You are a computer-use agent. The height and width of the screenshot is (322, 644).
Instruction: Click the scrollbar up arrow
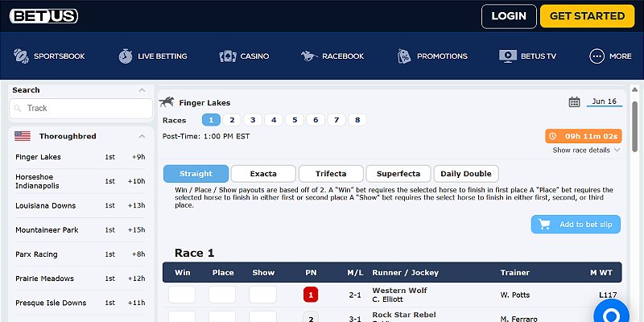pos(634,89)
